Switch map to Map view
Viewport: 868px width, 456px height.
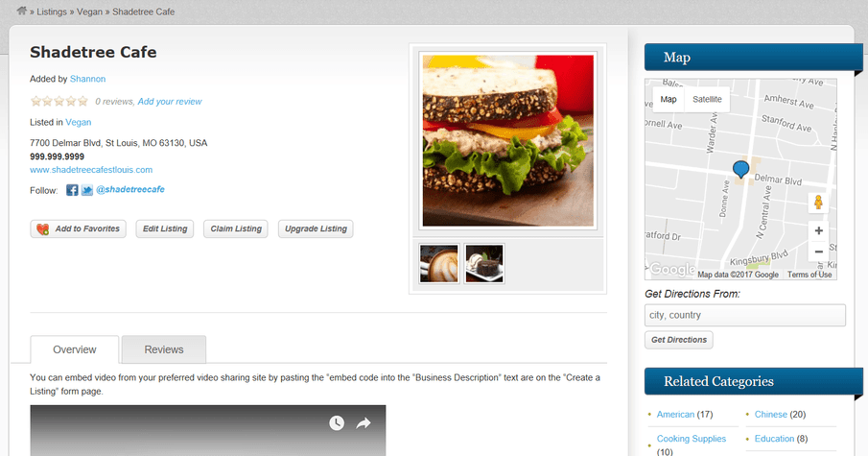[669, 99]
